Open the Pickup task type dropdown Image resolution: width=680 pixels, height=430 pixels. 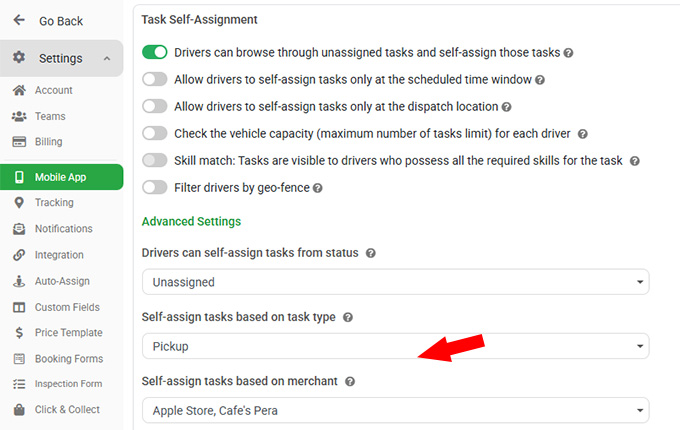point(395,346)
